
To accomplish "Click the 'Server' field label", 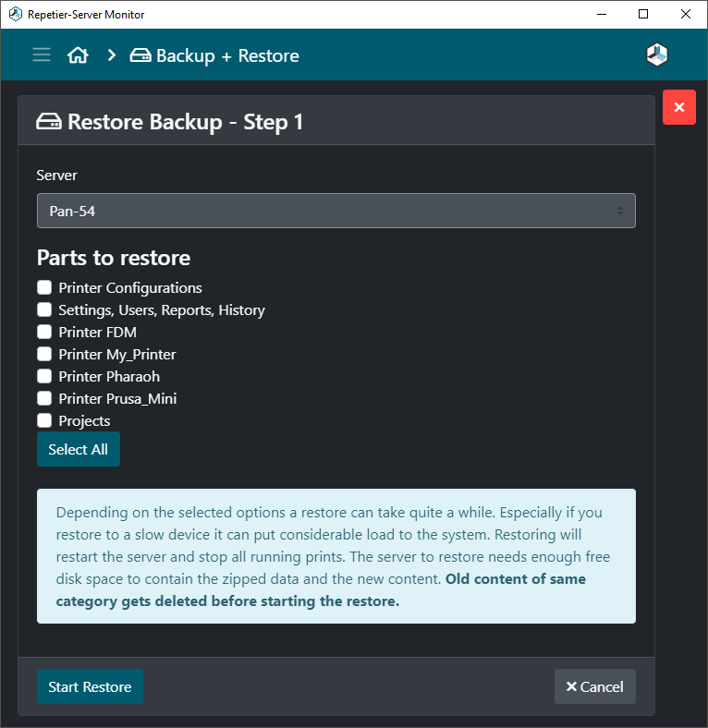I will coord(56,176).
